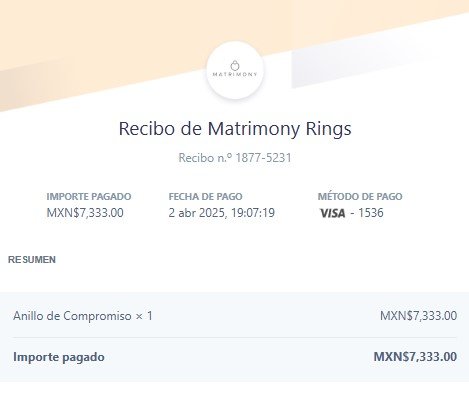Click the MATRIMONY wordmark text in logo
Screen dimensions: 469x418
point(235,74)
